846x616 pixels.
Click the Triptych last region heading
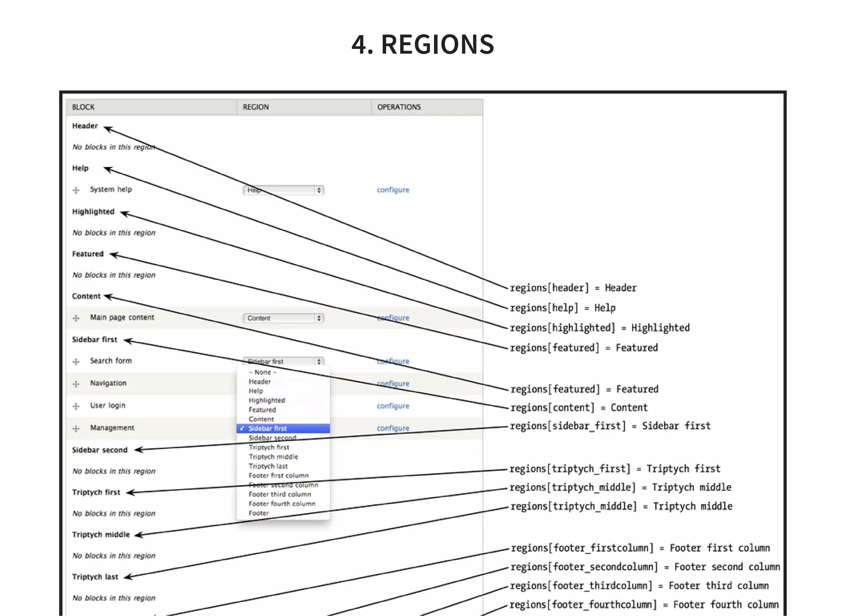click(95, 577)
